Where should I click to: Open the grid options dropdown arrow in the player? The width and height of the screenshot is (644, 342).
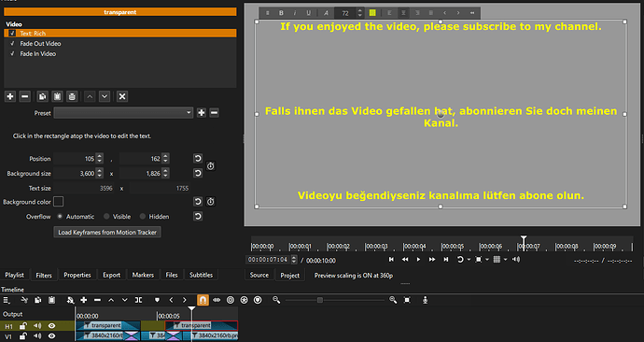pyautogui.click(x=505, y=260)
